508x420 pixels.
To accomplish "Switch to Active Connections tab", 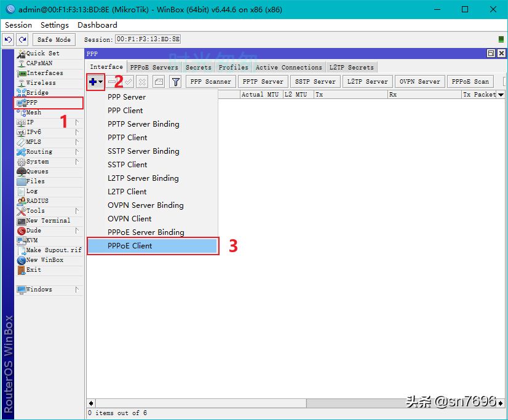I will pos(288,68).
